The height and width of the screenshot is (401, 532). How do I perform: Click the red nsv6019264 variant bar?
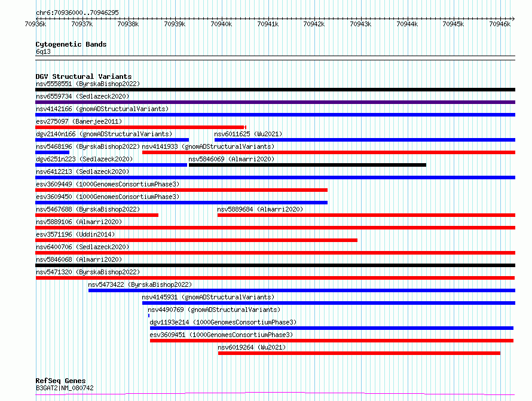359,353
